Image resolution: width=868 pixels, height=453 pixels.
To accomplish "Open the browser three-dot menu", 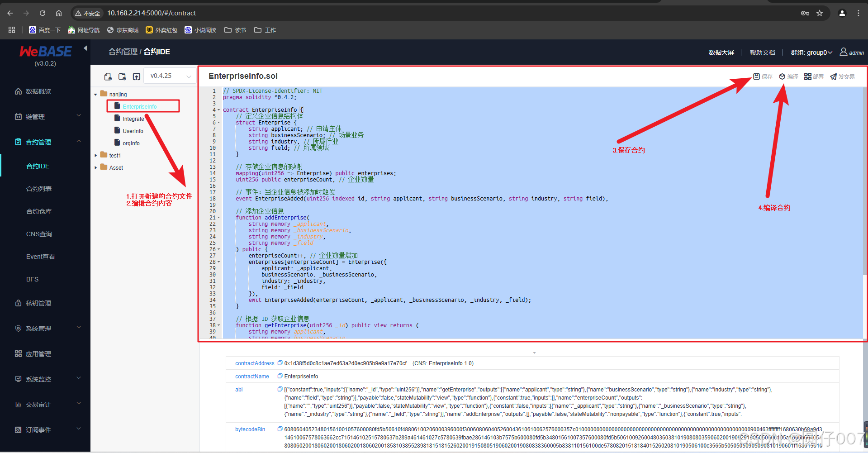I will click(859, 13).
